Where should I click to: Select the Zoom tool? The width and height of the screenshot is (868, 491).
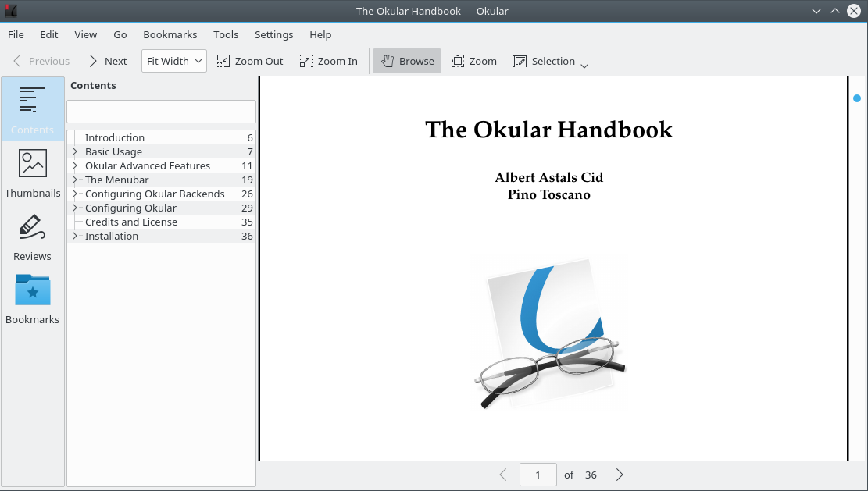pyautogui.click(x=474, y=61)
